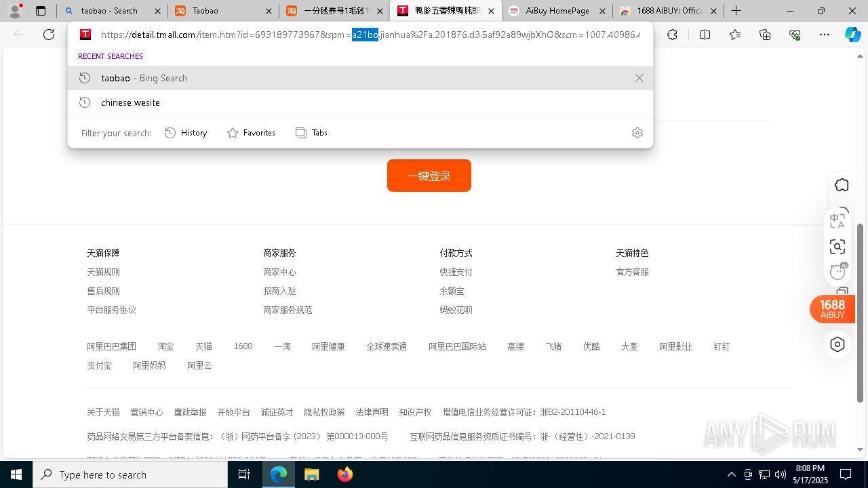Open Favorites star icon in toolbar
The image size is (868, 488).
pyautogui.click(x=735, y=35)
